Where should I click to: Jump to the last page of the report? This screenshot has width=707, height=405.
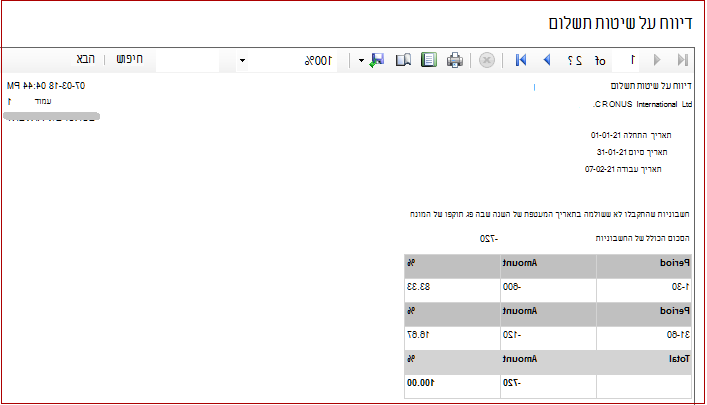(521, 60)
